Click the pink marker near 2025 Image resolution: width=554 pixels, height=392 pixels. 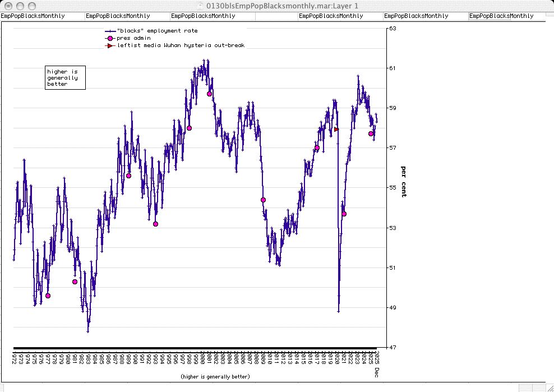pyautogui.click(x=371, y=133)
